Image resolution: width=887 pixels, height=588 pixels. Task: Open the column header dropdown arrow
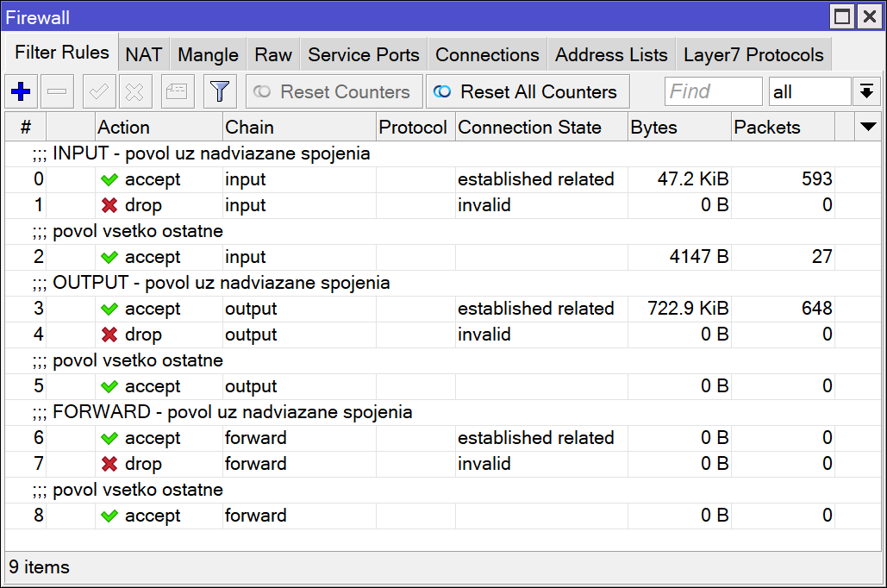click(x=869, y=127)
